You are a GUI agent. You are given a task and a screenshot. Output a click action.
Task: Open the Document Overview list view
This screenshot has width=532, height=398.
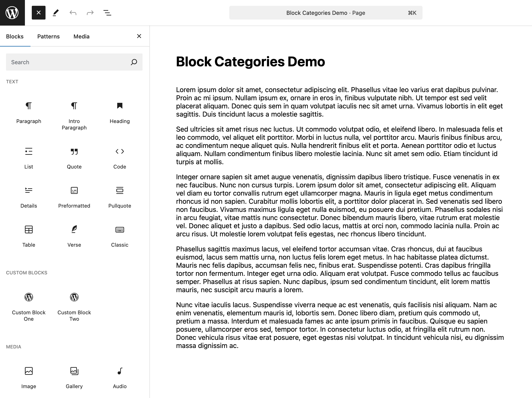point(107,13)
